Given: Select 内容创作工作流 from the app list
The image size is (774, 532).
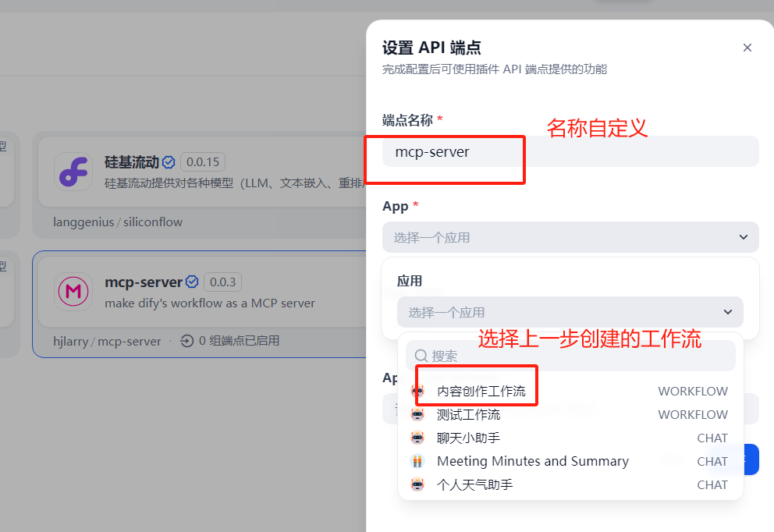Looking at the screenshot, I should 570,392.
